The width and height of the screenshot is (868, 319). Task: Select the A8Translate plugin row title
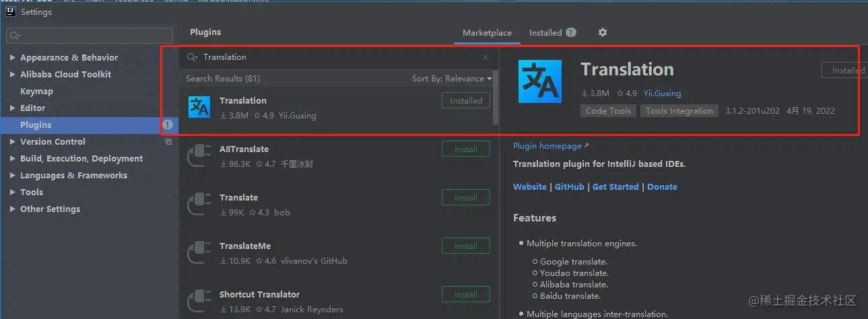pyautogui.click(x=244, y=149)
